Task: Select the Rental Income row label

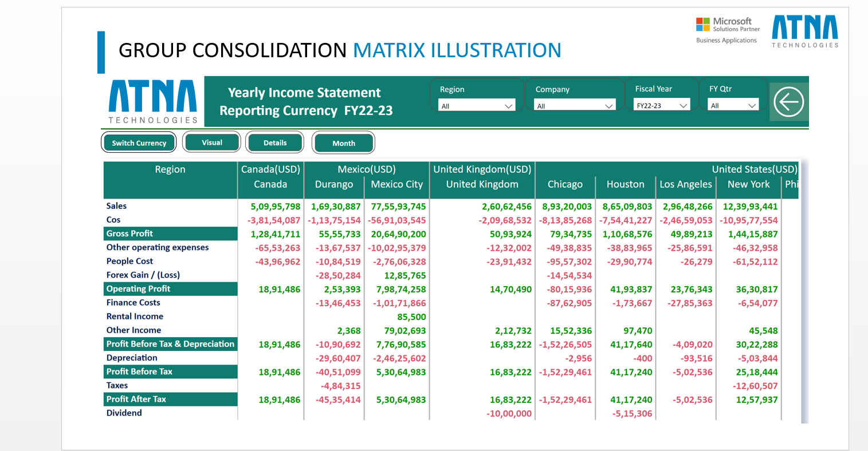Action: 135,317
